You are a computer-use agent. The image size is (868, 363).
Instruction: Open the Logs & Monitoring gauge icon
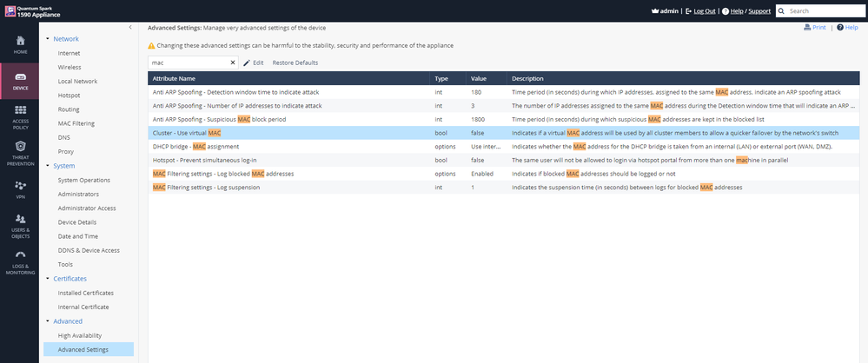(20, 255)
